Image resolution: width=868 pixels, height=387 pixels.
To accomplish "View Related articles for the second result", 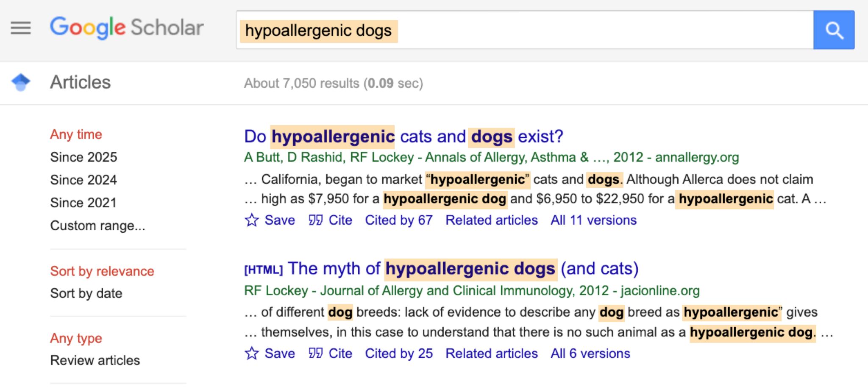I will (x=492, y=353).
